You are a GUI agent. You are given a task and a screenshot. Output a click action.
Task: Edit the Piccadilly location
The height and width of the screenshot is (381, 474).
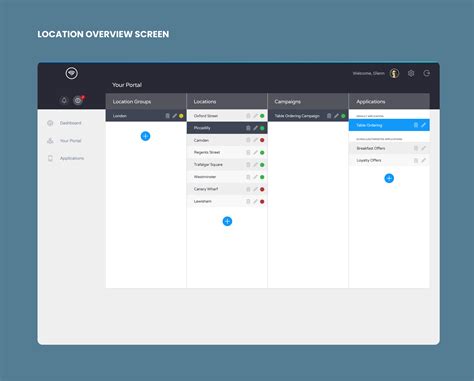[x=255, y=128]
